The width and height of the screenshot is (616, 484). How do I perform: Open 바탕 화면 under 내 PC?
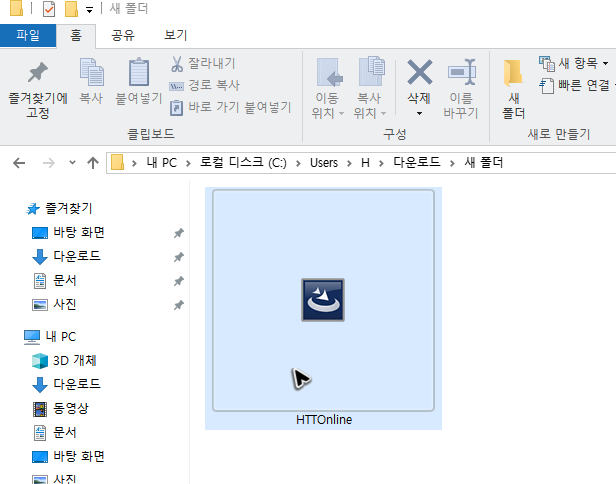coord(68,456)
